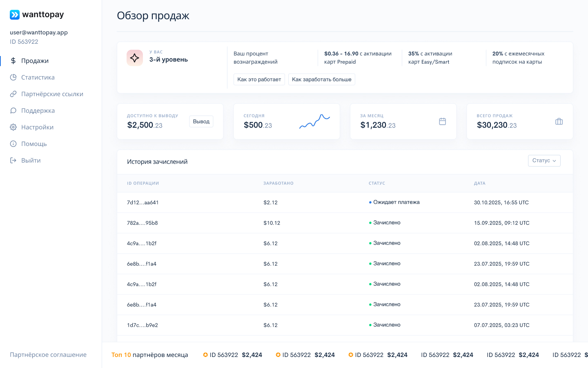Go to Поддержка in sidebar
Viewport: 588px width, 368px height.
38,111
